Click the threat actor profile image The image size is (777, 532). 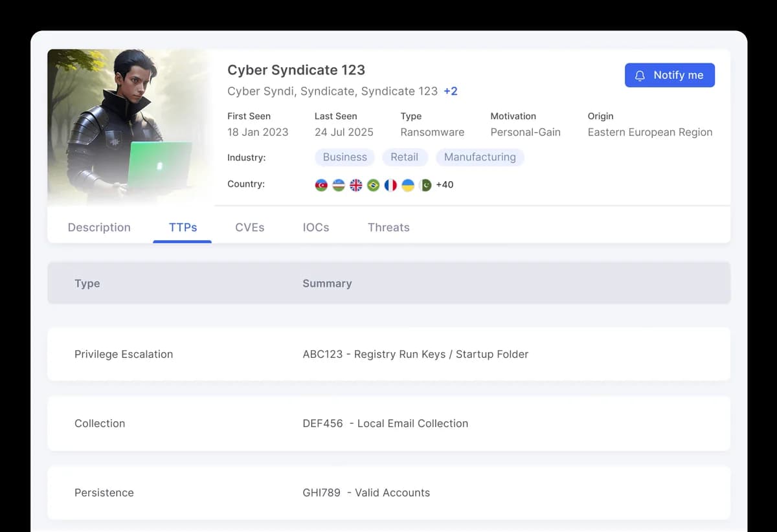(129, 127)
